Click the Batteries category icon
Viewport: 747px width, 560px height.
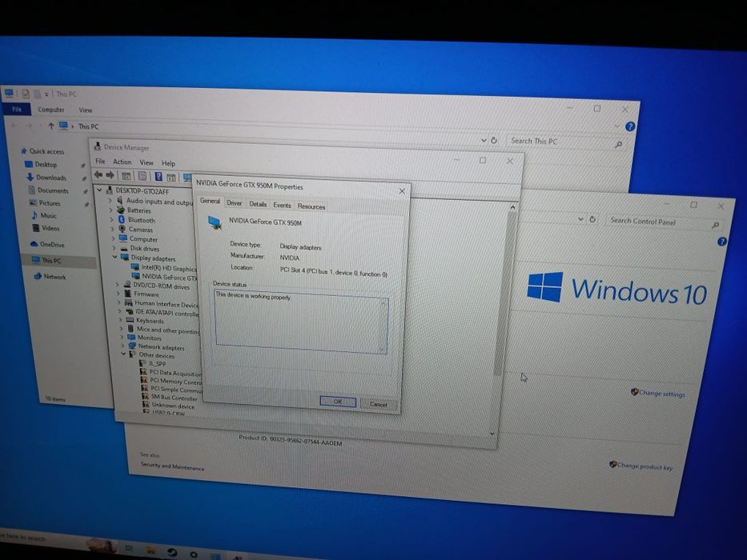[x=121, y=210]
